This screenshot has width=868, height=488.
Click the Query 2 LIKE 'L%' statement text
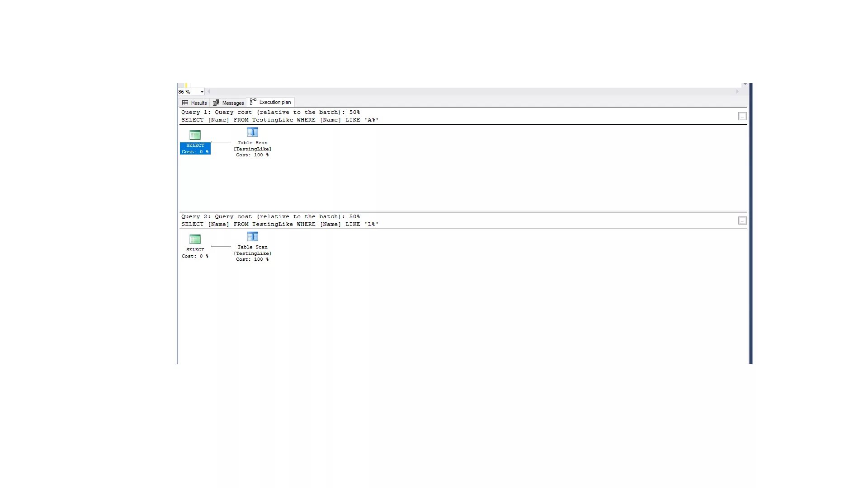tap(280, 225)
